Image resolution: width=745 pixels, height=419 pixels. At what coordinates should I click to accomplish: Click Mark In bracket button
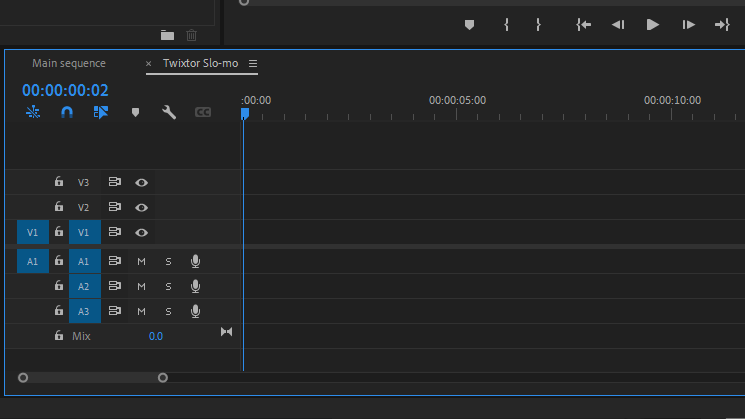pos(506,25)
